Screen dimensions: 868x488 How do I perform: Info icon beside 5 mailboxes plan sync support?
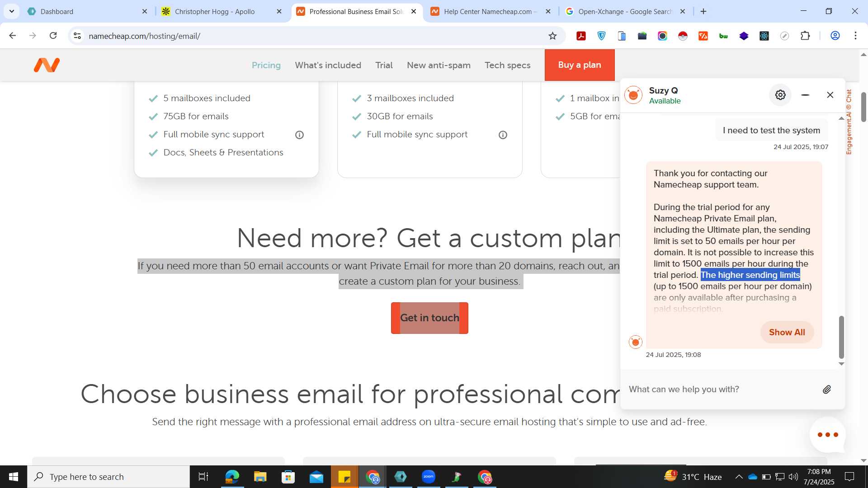[x=299, y=135]
